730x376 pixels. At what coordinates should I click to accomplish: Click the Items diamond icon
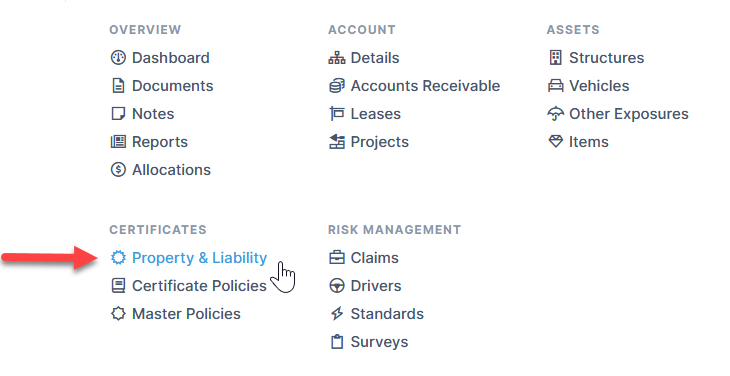[x=555, y=141]
